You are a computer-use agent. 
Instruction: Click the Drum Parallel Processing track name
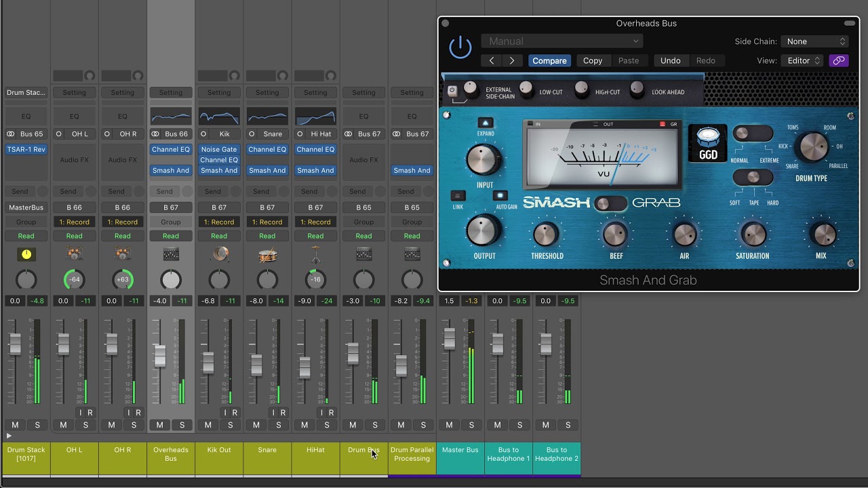412,454
